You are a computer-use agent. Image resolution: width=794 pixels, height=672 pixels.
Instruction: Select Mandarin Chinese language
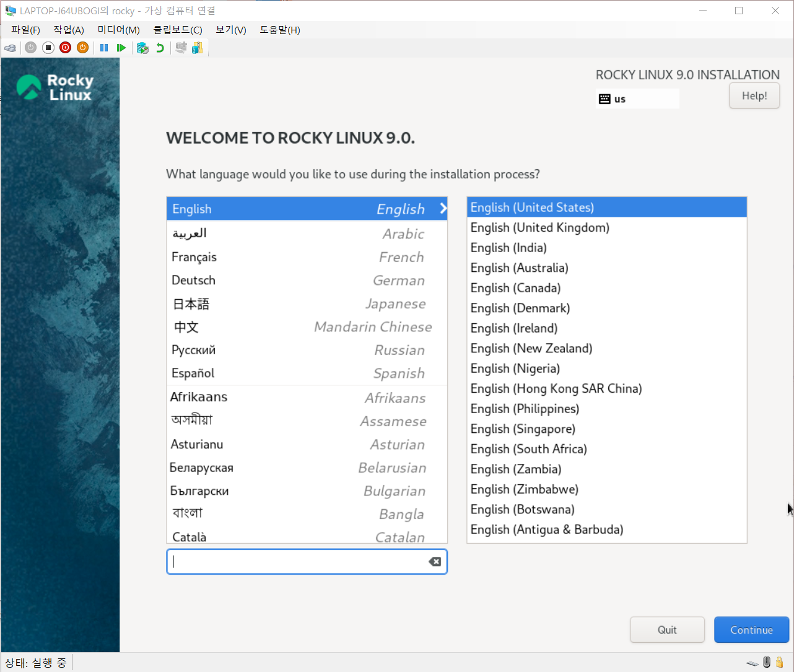(307, 326)
